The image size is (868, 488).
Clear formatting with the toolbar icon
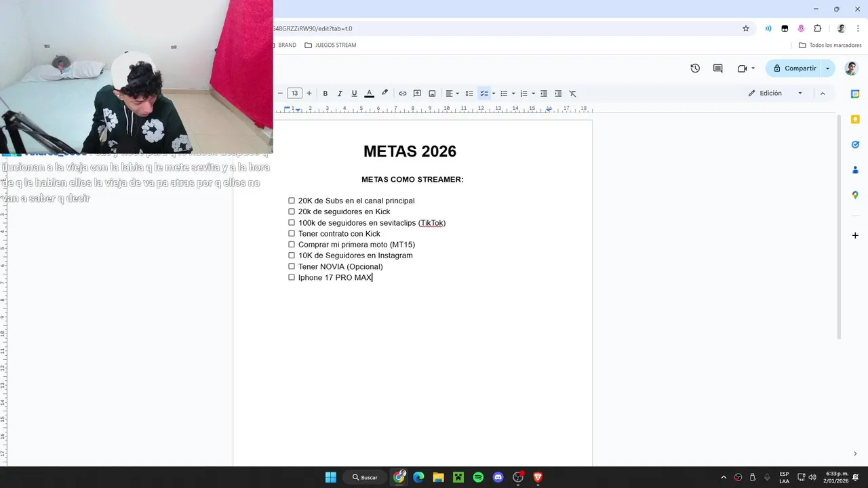click(x=572, y=94)
